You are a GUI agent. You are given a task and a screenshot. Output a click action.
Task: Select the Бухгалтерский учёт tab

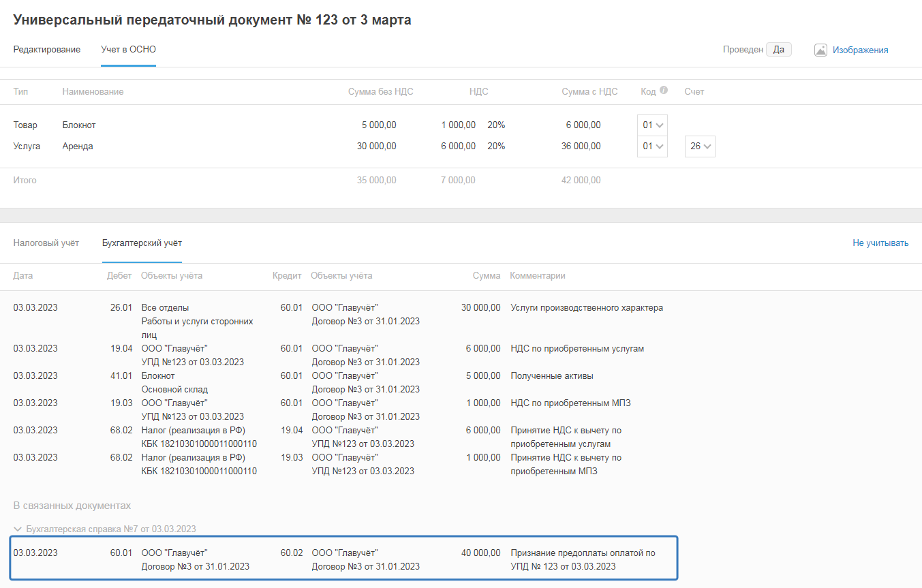142,243
